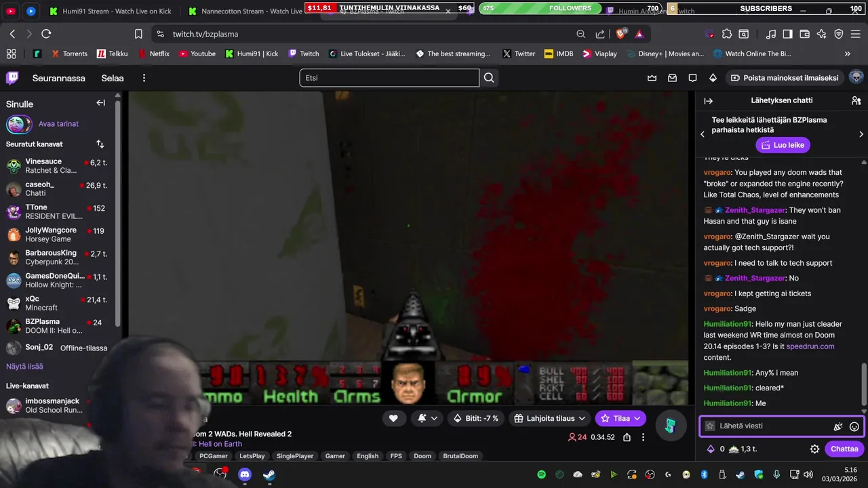Open the chat community users icon
Viewport: 868px width, 488px height.
pos(856,100)
